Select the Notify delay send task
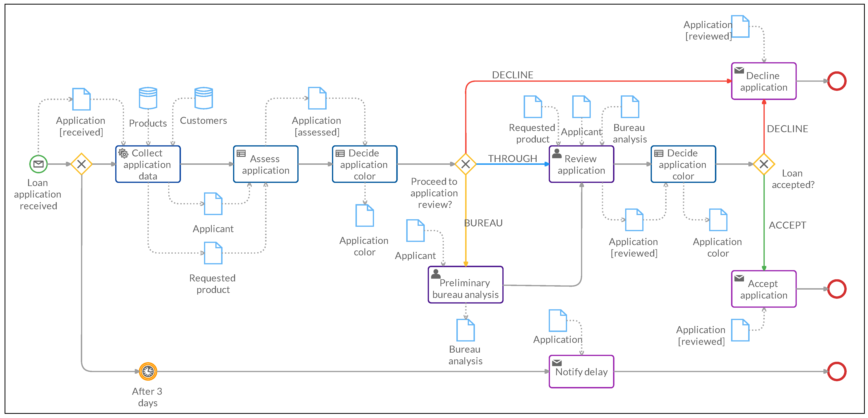This screenshot has height=418, width=868. (581, 371)
